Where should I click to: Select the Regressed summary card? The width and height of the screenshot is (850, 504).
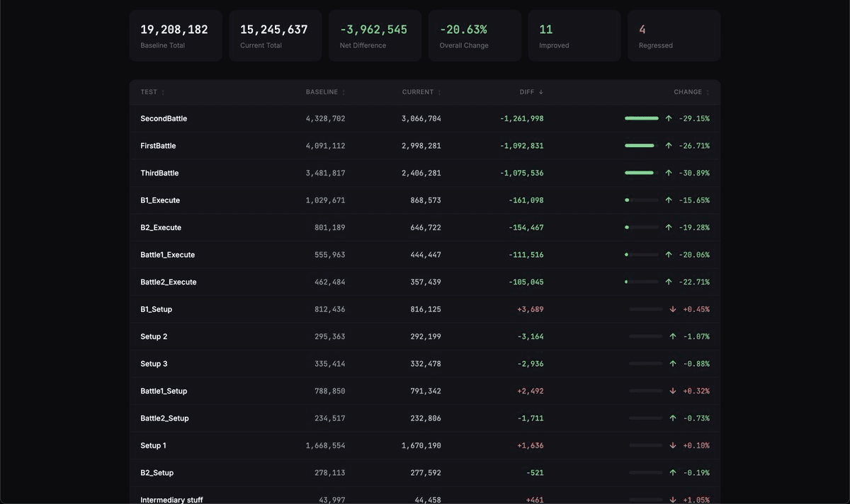[x=674, y=36]
